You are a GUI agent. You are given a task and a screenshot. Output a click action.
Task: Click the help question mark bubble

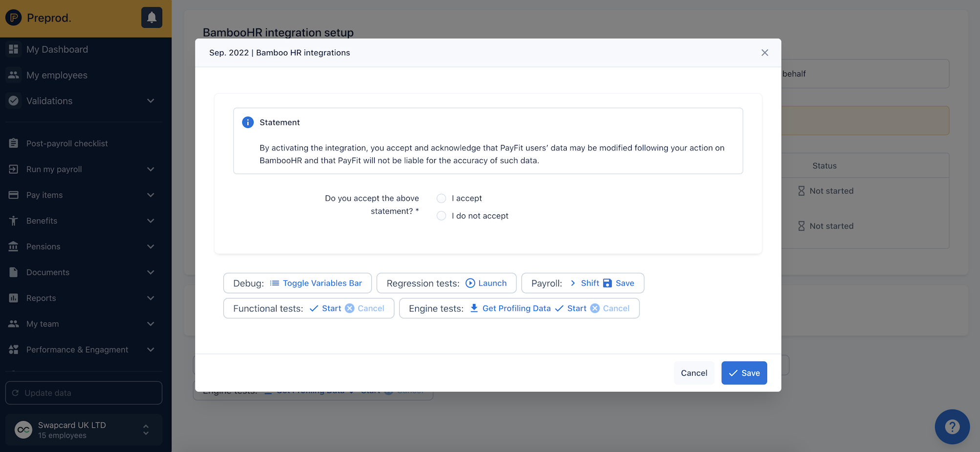coord(952,427)
